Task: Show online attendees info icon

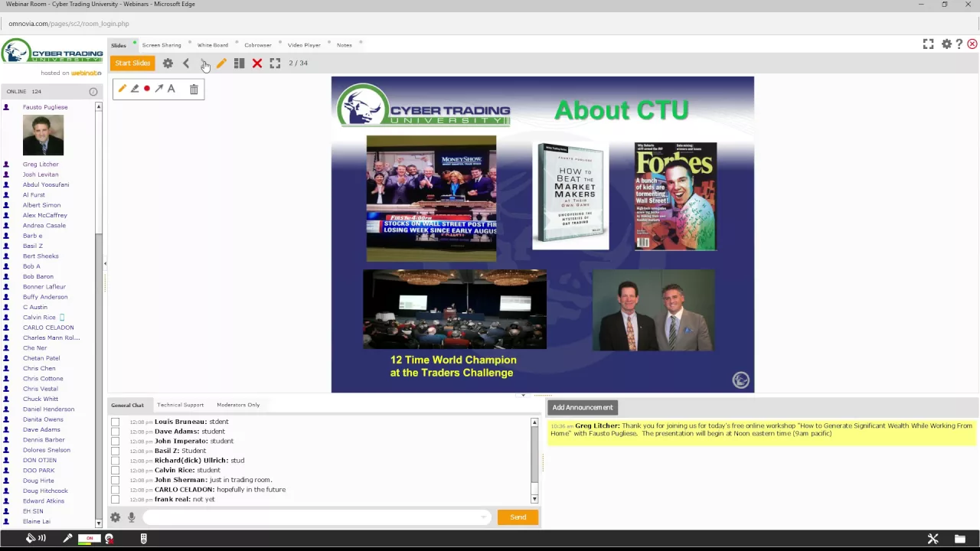Action: tap(93, 92)
